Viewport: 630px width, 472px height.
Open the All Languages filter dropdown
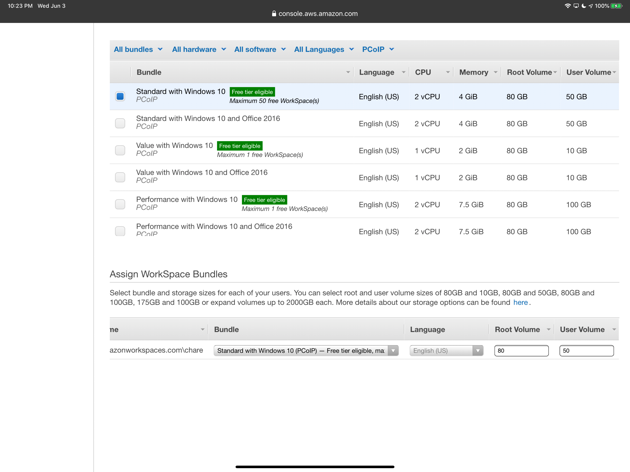coord(324,49)
